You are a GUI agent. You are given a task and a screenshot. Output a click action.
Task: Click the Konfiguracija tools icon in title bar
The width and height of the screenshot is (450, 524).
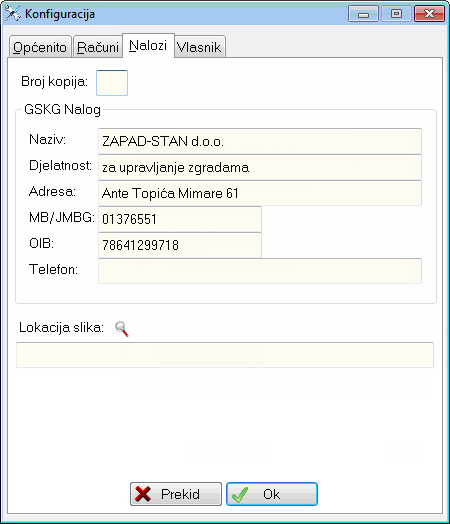click(x=12, y=13)
